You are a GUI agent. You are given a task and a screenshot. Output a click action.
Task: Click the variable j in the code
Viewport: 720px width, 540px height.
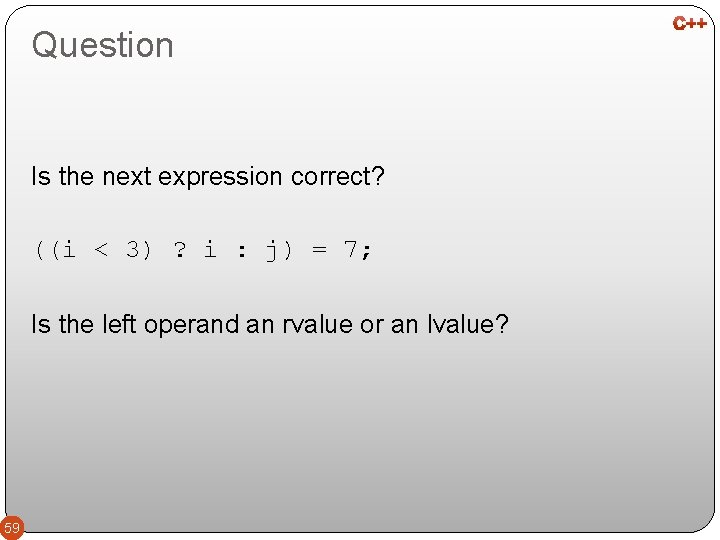[x=271, y=250]
